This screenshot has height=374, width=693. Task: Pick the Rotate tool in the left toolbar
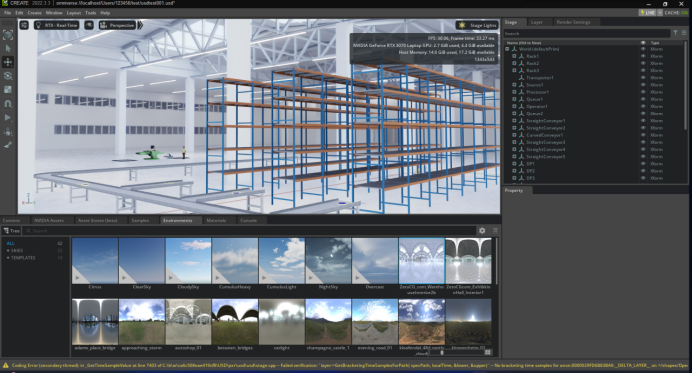pos(8,76)
